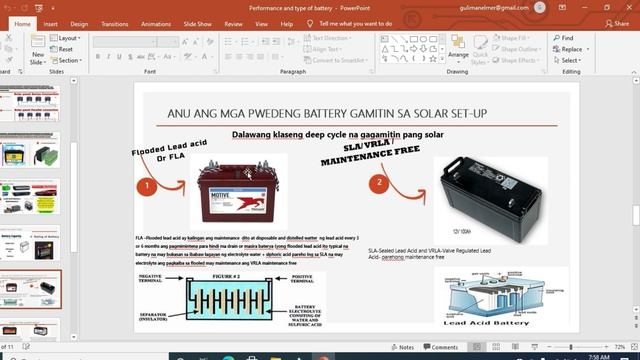This screenshot has width=640, height=360.
Task: Select the rectangle shape in gallery
Action: tap(413, 39)
